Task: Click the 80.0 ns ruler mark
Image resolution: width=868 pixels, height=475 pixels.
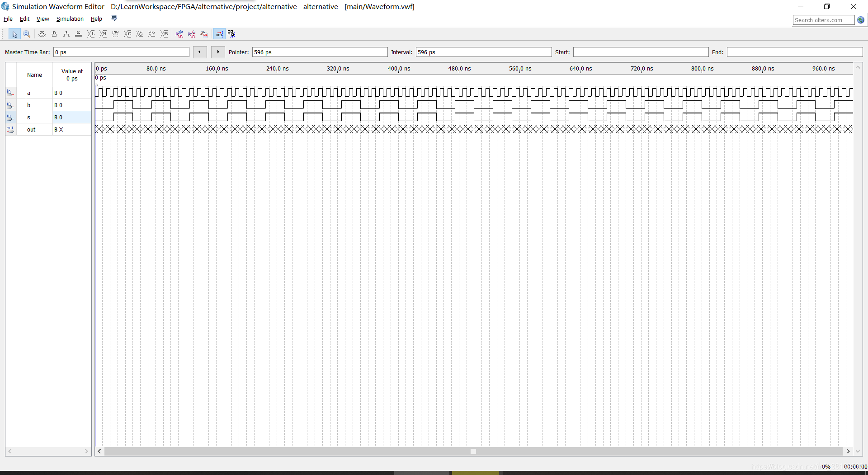Action: click(156, 69)
